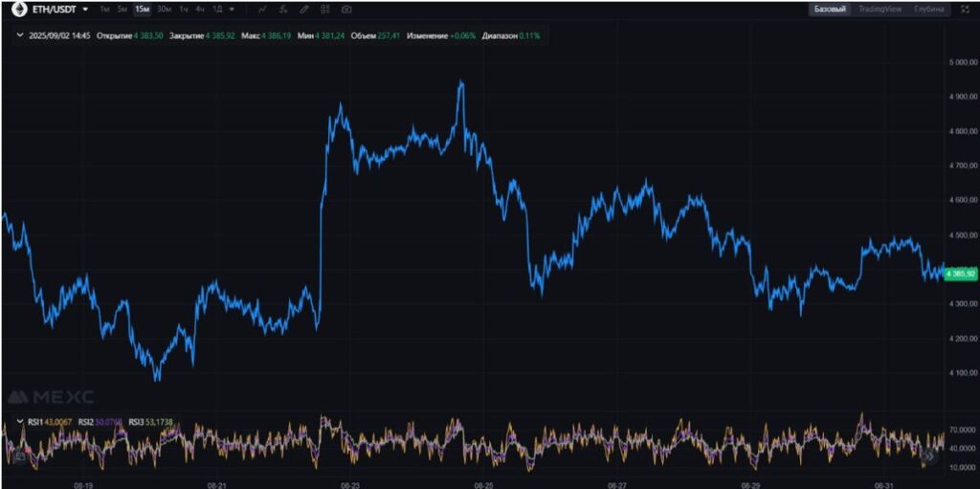The width and height of the screenshot is (980, 489).
Task: Click the 2025/09/02 14:45 timestamp
Action: [59, 36]
